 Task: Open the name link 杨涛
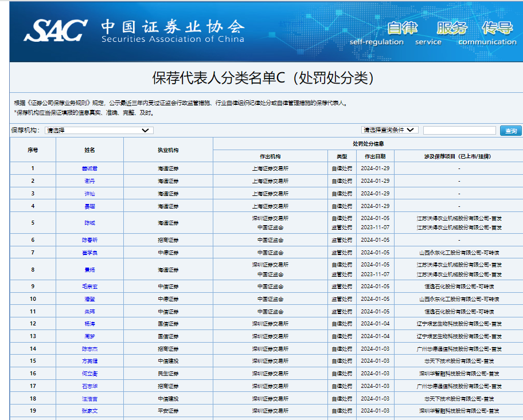(89, 324)
